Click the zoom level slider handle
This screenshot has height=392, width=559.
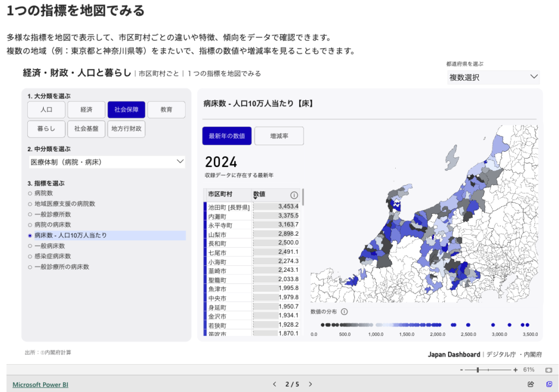click(x=478, y=370)
